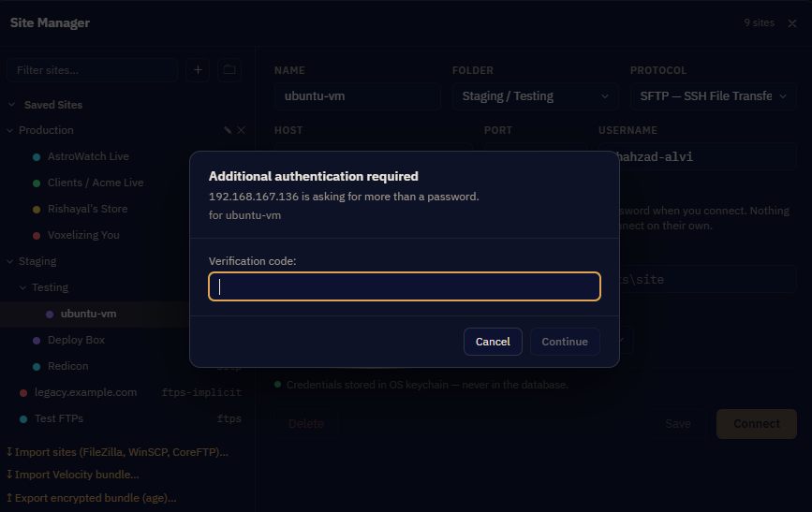The width and height of the screenshot is (812, 512).
Task: Click the Additional authentication required heading
Action: click(314, 177)
